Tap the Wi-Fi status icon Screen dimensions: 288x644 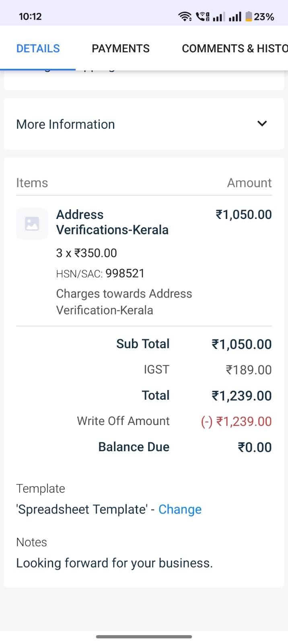pyautogui.click(x=185, y=17)
